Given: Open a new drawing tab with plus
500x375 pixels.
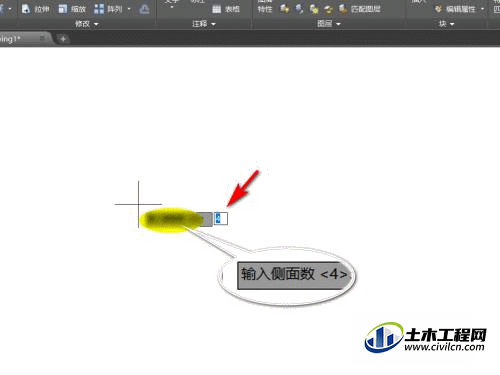Looking at the screenshot, I should coord(63,39).
